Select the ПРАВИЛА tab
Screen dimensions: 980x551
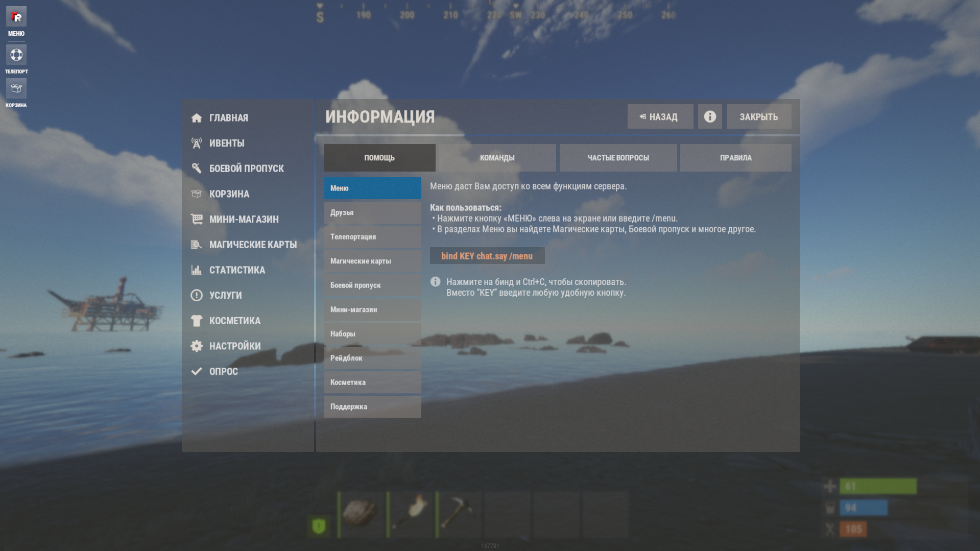point(735,158)
